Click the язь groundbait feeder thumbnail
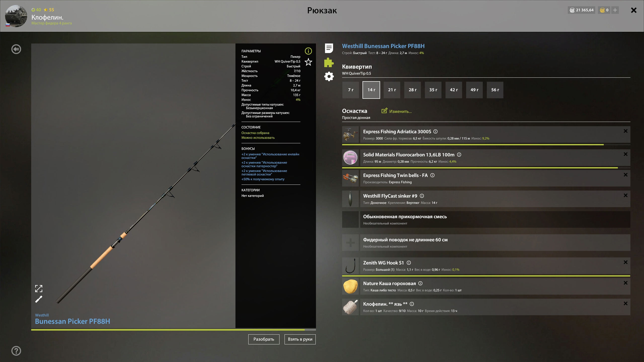644x362 pixels. tap(350, 307)
